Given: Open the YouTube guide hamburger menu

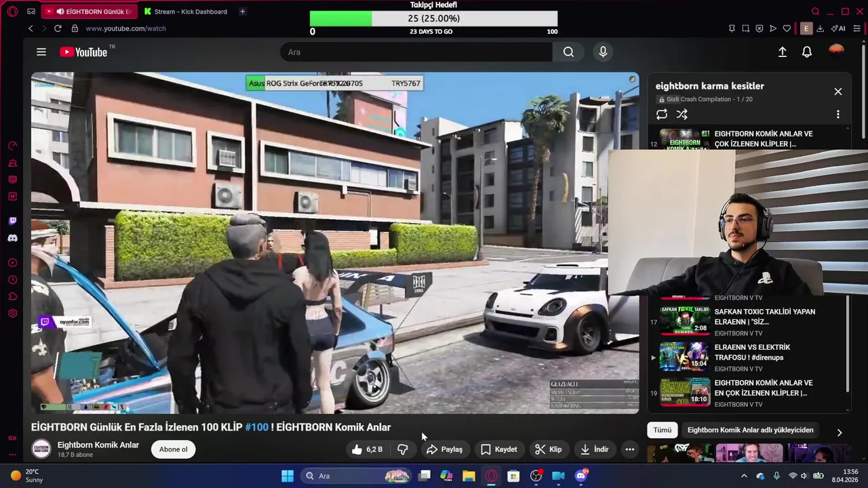Looking at the screenshot, I should 41,52.
